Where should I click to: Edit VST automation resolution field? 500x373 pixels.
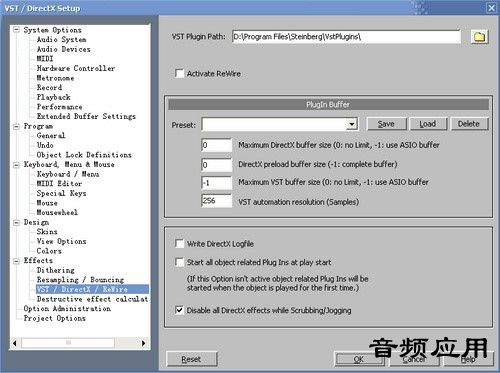(216, 201)
